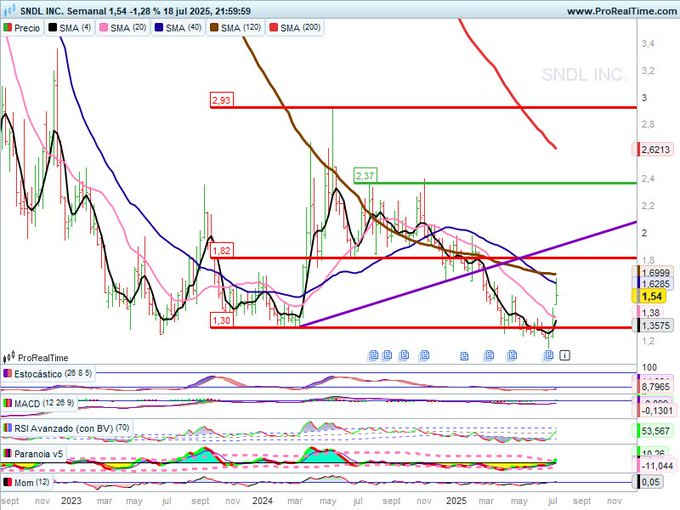Open the www.ProRealTime.com link

pos(622,11)
